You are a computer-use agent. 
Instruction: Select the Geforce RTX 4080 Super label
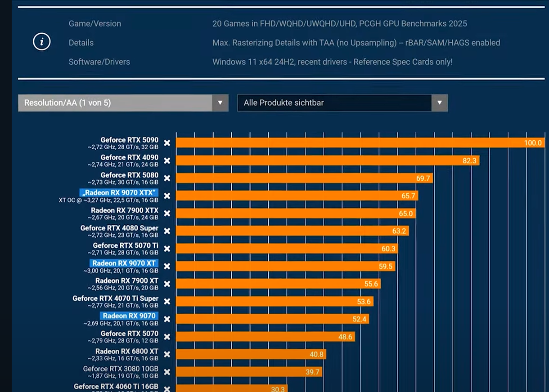(119, 228)
